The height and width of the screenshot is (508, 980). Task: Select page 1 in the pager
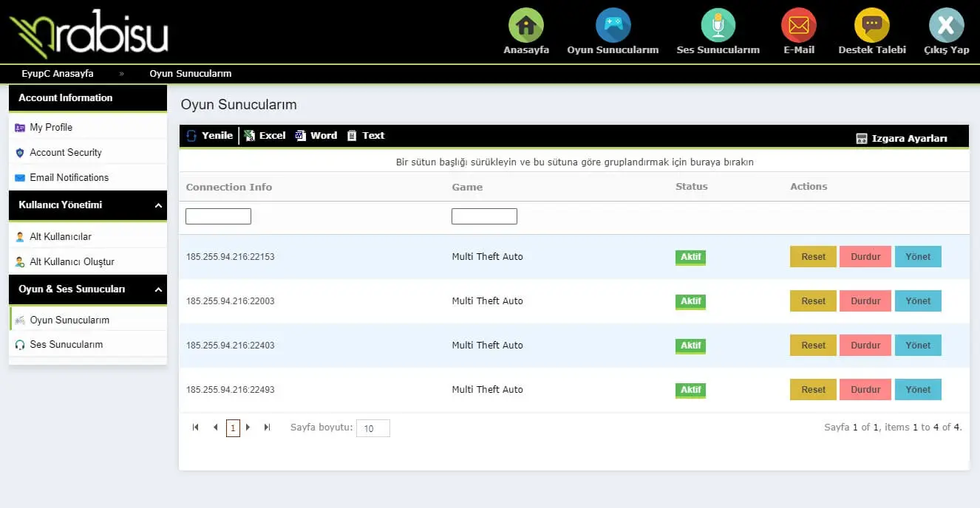click(x=233, y=428)
